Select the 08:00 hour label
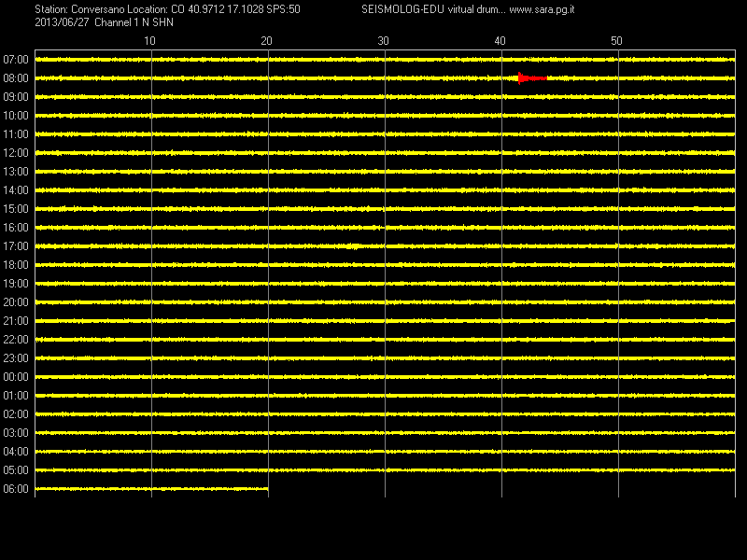Image resolution: width=747 pixels, height=560 pixels. [x=16, y=78]
